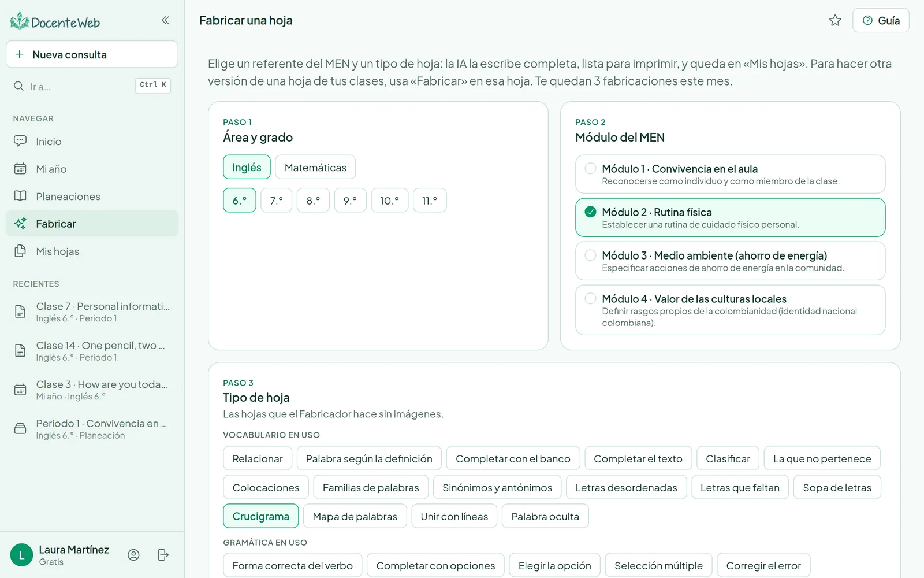The width and height of the screenshot is (924, 578).
Task: Choose grade 6.°
Action: 240,201
